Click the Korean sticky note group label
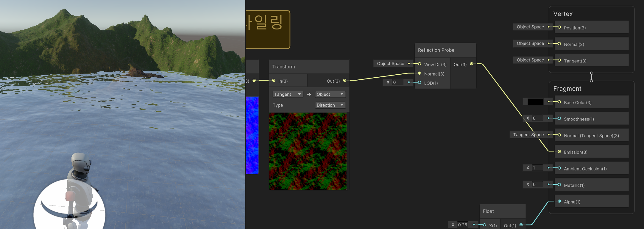The height and width of the screenshot is (229, 644). tap(264, 22)
